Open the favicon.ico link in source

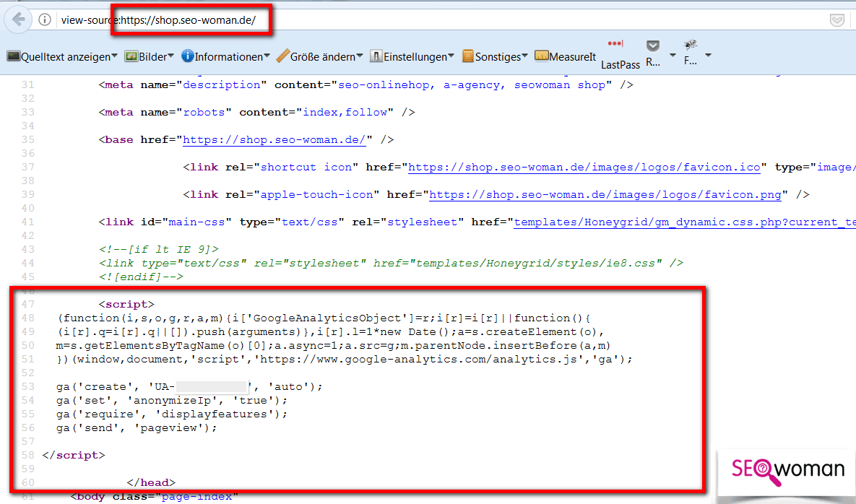[x=584, y=167]
